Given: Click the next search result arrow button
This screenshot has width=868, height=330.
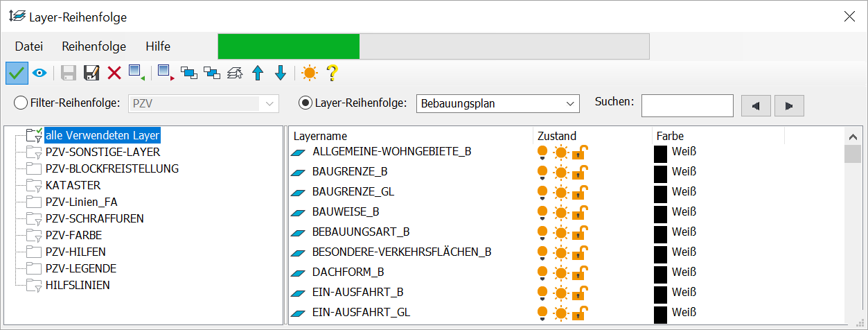Looking at the screenshot, I should [788, 106].
